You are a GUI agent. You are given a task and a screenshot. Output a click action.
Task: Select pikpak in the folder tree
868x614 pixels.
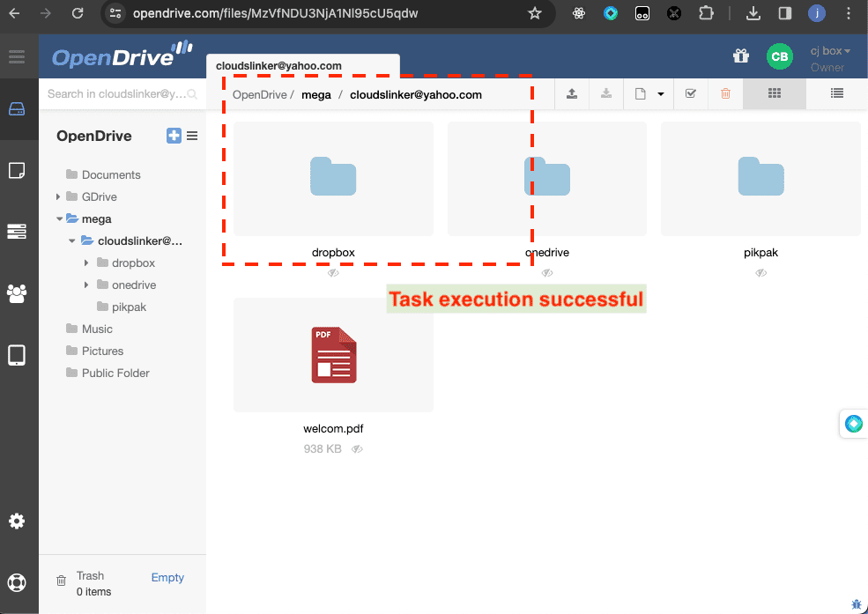129,307
